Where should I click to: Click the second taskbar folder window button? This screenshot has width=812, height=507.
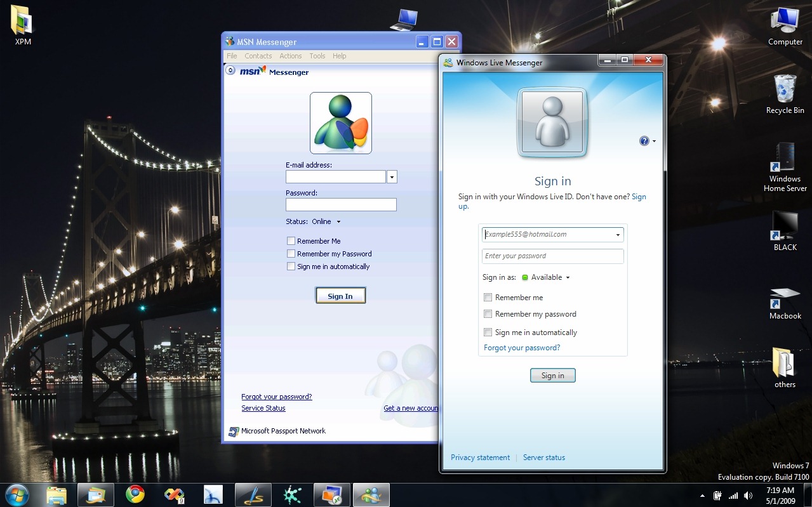tap(96, 495)
